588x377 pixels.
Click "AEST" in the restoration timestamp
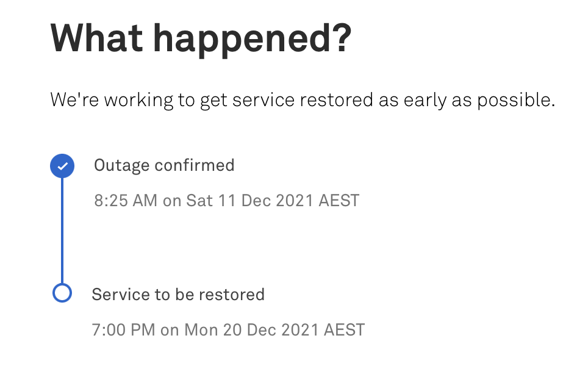(344, 330)
